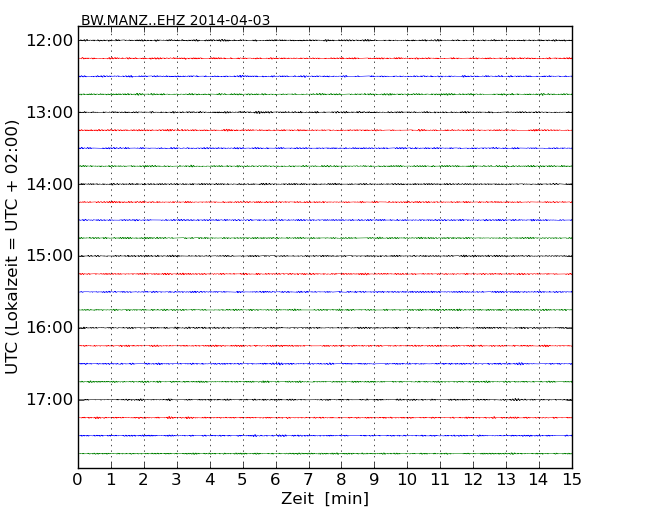Click the x-axis tick label 0
Screen dimensions: 650x520
(78, 480)
